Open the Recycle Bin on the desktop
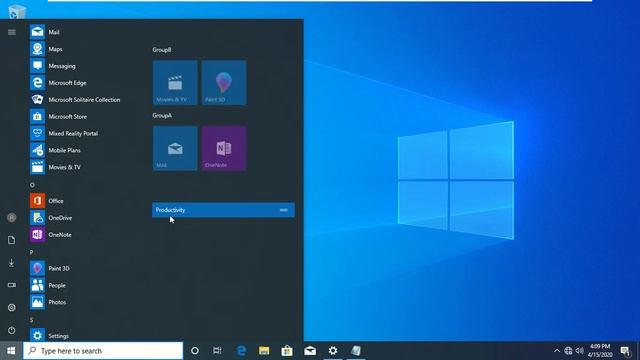Viewport: 640px width, 360px height. (17, 11)
